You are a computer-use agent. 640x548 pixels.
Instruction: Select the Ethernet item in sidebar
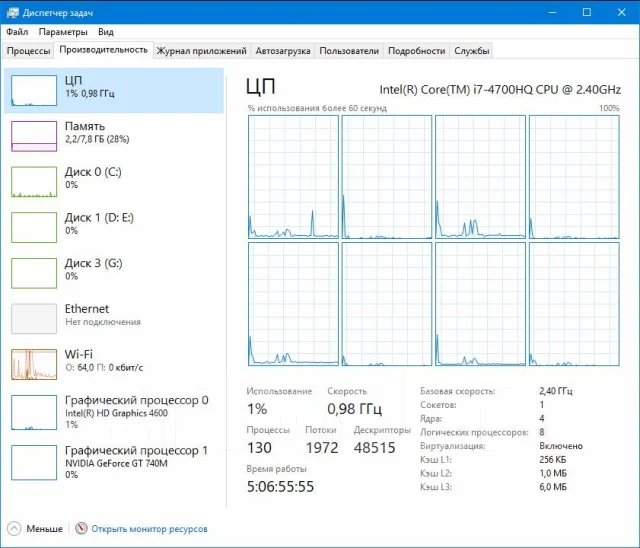[x=114, y=318]
